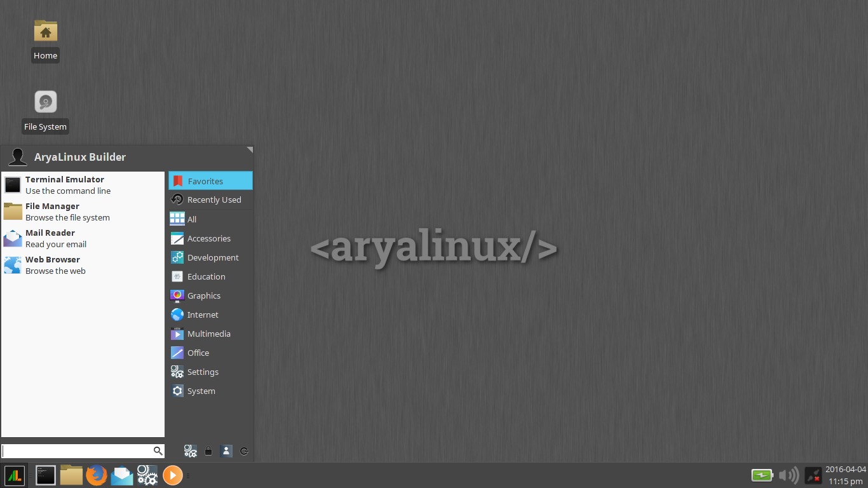The height and width of the screenshot is (488, 868).
Task: Open the Settings category
Action: (x=210, y=372)
